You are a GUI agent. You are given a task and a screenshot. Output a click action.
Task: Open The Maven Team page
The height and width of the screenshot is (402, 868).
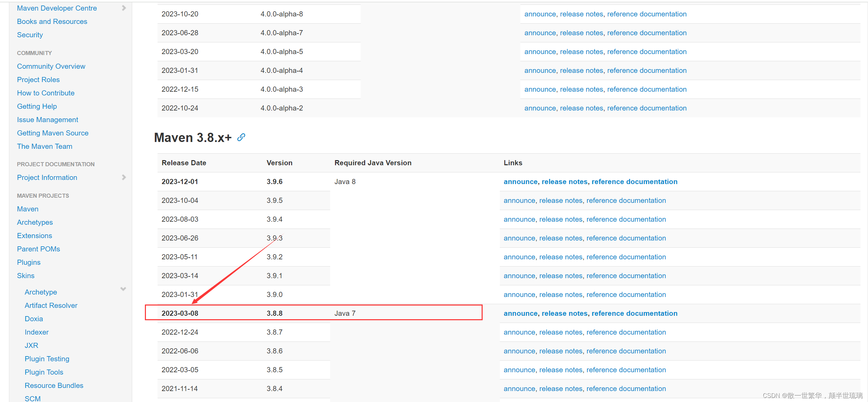tap(45, 146)
